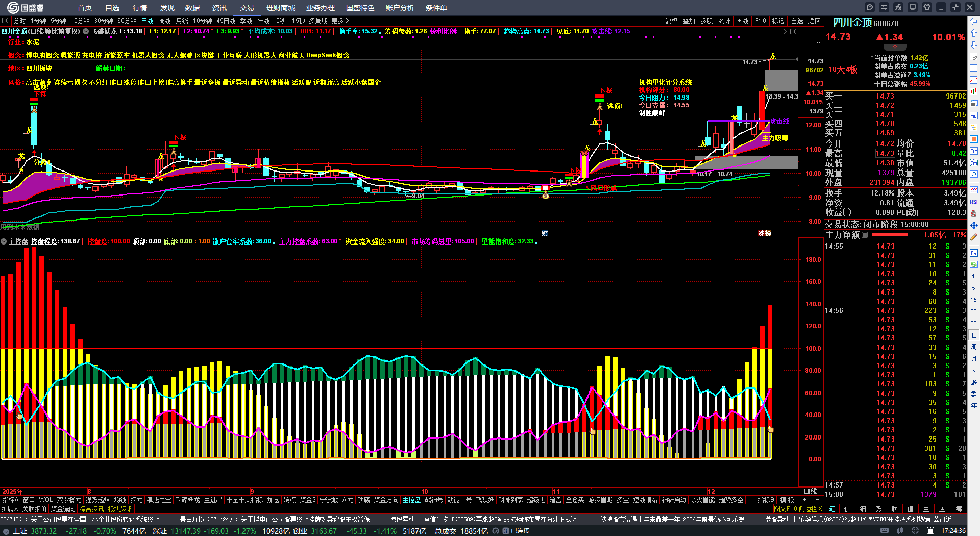The width and height of the screenshot is (980, 536).
Task: Click the diamond marker icon above chart
Action: click(x=784, y=32)
